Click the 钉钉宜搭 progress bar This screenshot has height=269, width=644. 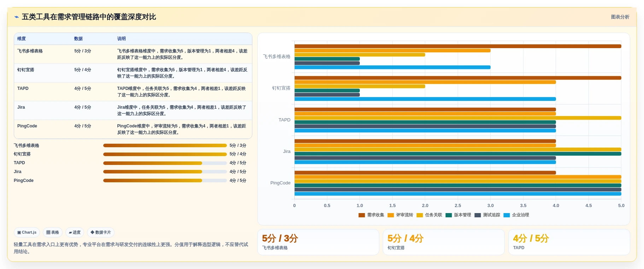coord(165,154)
